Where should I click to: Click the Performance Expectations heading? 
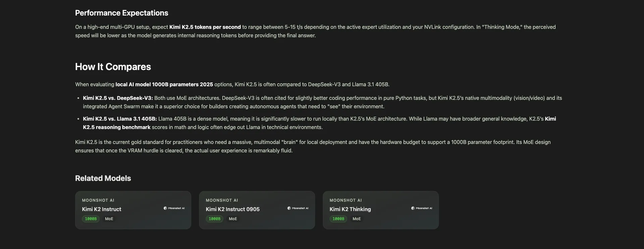click(121, 13)
